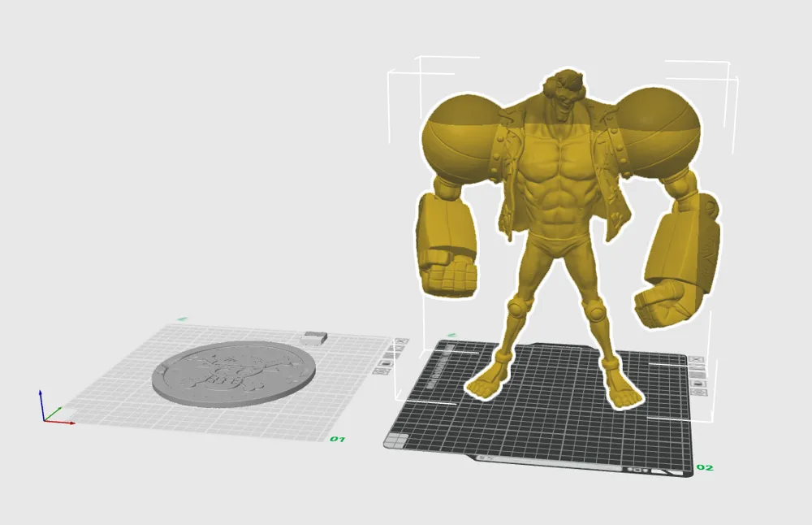The height and width of the screenshot is (525, 812).
Task: Select the yellow Franky figure model
Action: tap(559, 197)
